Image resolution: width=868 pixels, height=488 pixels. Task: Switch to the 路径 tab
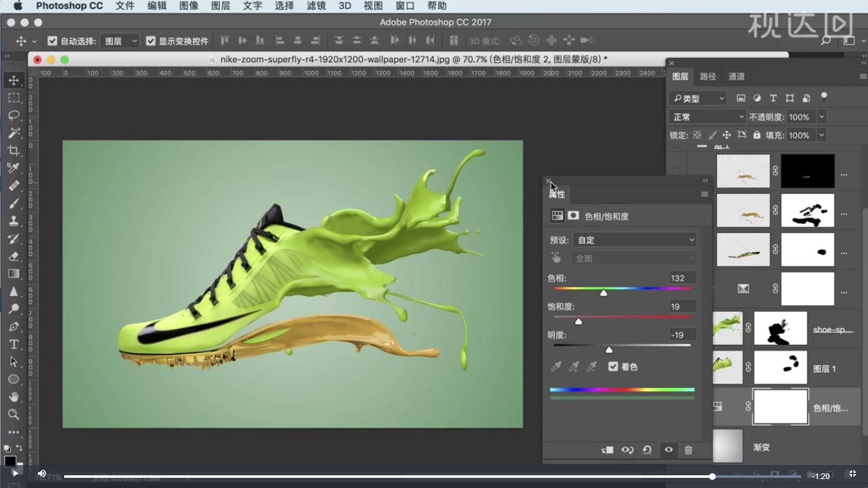tap(708, 76)
